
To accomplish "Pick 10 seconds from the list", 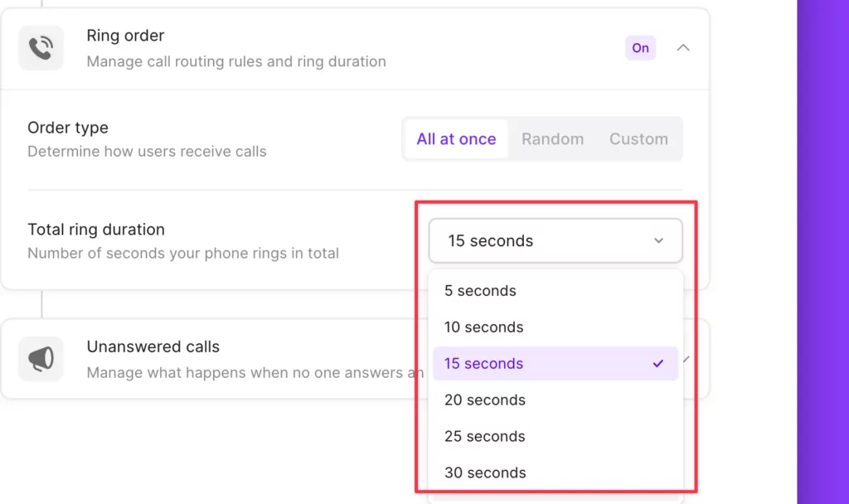I will tap(483, 327).
